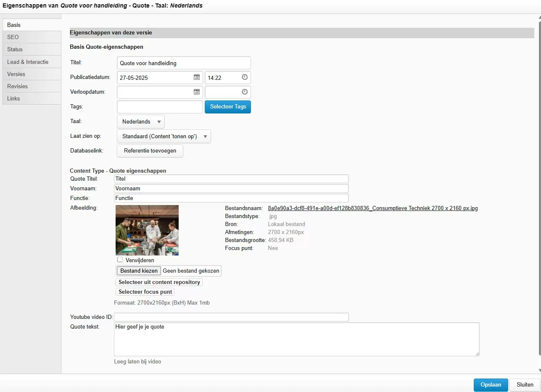Image resolution: width=541 pixels, height=392 pixels.
Task: Open the Publicatiedatum clock time picker
Action: point(245,77)
